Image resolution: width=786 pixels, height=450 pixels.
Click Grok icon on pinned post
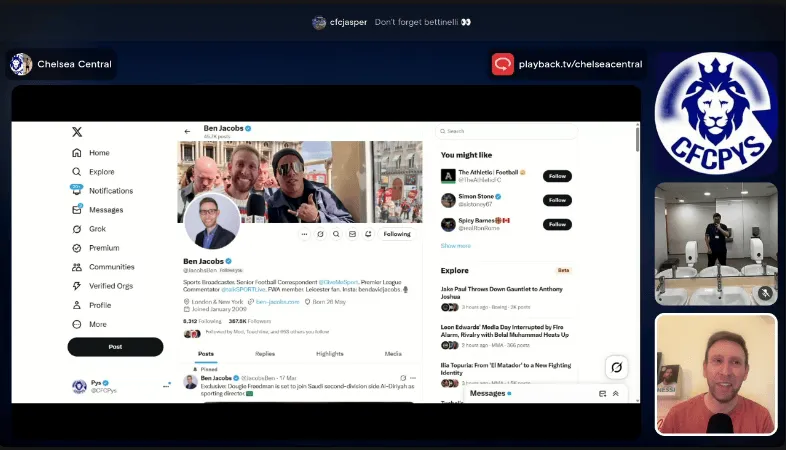click(x=403, y=378)
